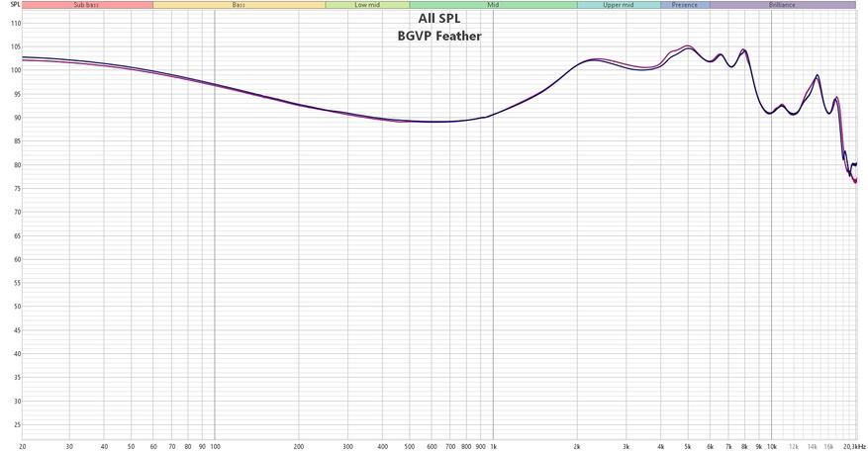868x453 pixels.
Task: Click the 8k frequency axis label
Action: 745,446
